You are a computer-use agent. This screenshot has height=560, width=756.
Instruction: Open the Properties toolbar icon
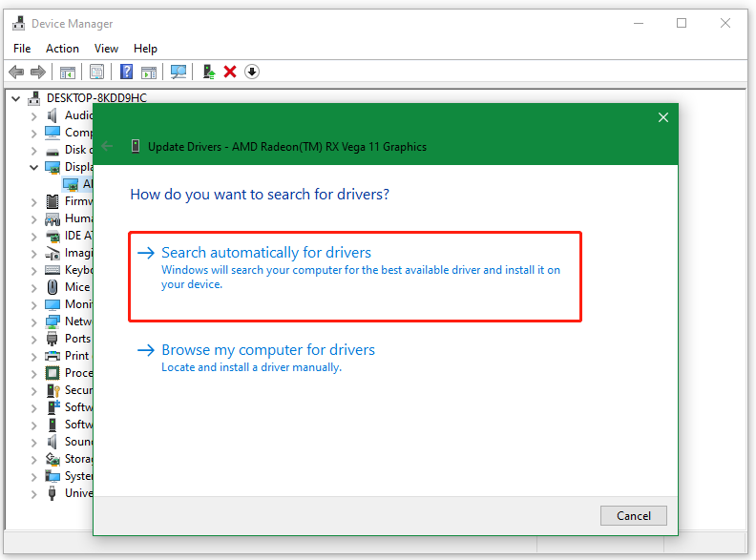pyautogui.click(x=97, y=73)
